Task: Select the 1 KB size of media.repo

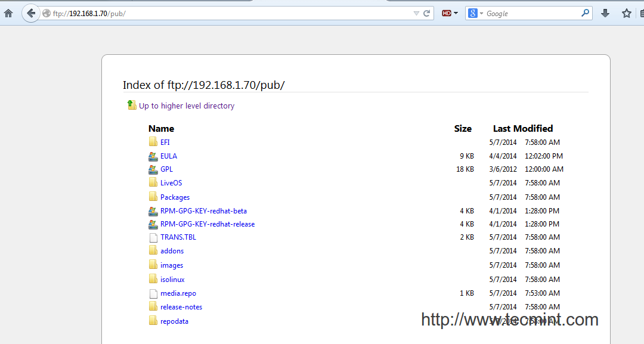Action: pyautogui.click(x=467, y=293)
